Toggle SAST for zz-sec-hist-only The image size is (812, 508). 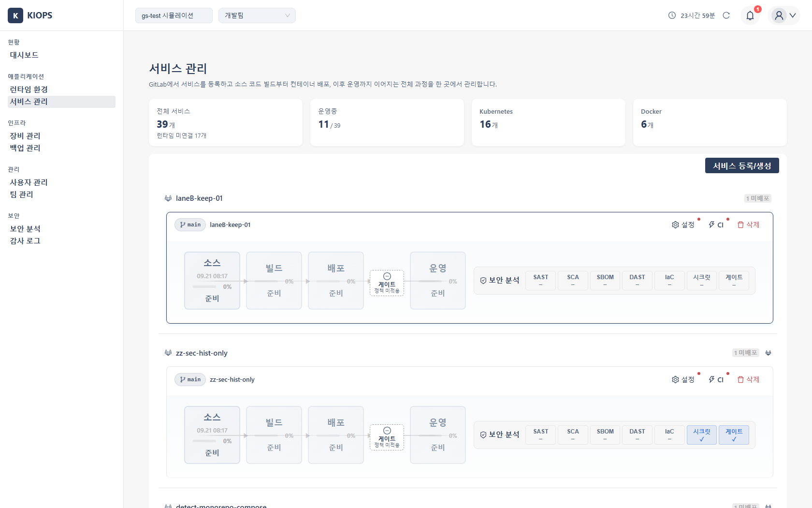541,435
